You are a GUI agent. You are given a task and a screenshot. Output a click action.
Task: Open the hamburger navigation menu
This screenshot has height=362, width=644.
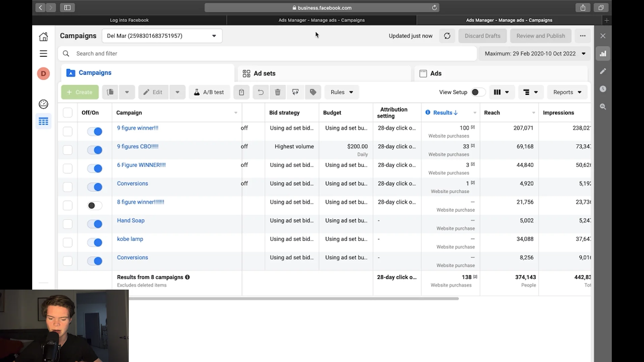43,53
